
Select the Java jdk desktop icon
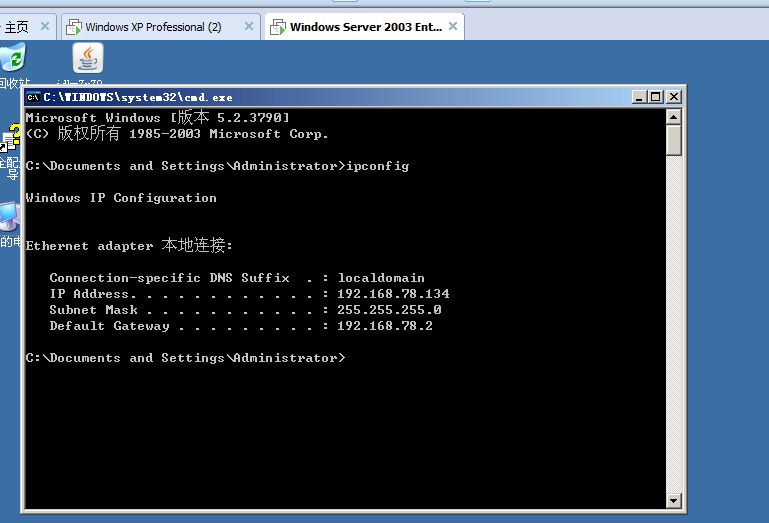pos(88,60)
